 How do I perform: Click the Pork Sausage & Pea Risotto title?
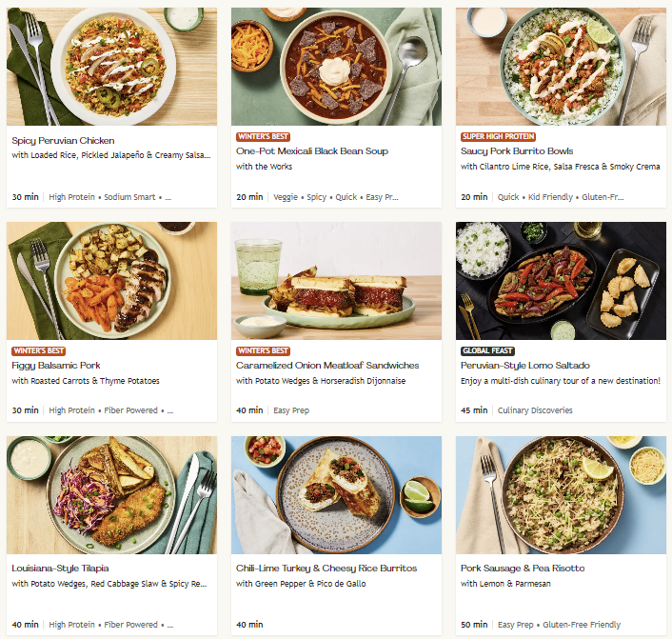pyautogui.click(x=523, y=569)
